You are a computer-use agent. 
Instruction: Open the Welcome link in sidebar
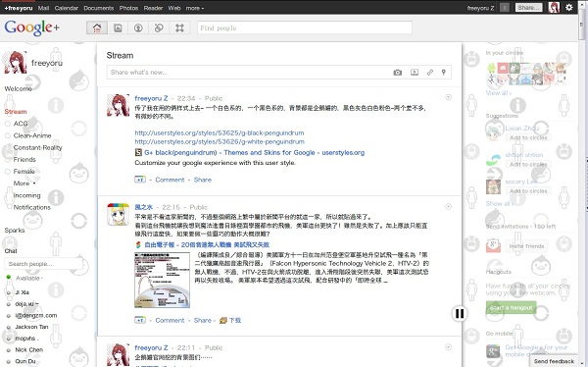[x=18, y=88]
